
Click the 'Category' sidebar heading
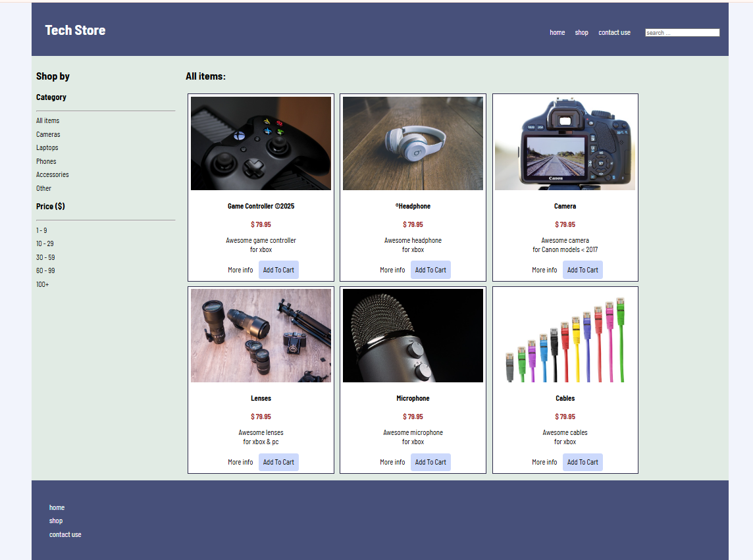click(x=51, y=97)
